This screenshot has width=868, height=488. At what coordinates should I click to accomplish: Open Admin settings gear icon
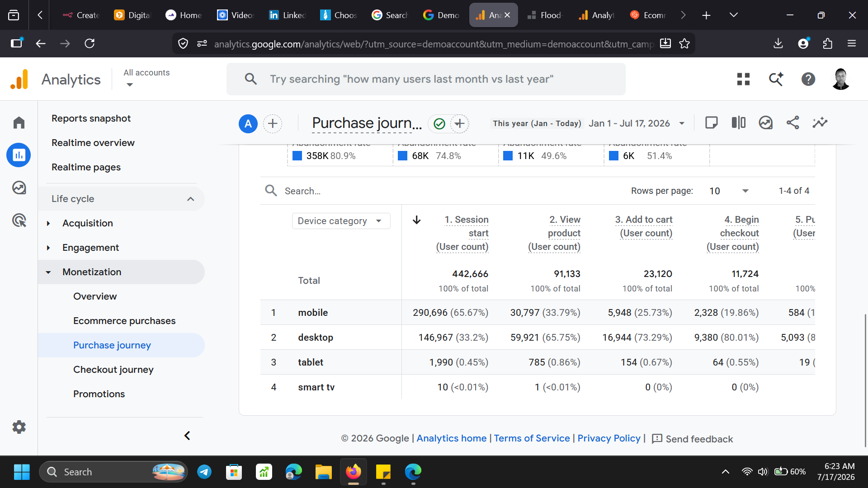tap(19, 427)
